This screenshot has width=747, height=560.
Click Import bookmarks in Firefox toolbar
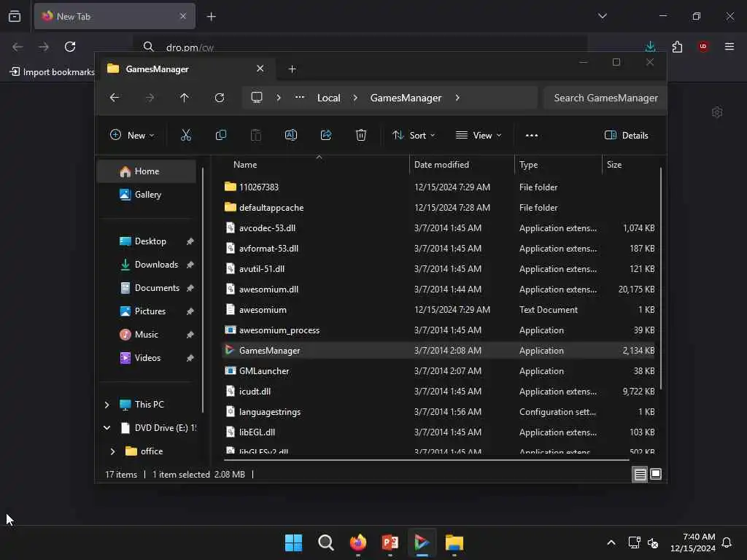(53, 72)
